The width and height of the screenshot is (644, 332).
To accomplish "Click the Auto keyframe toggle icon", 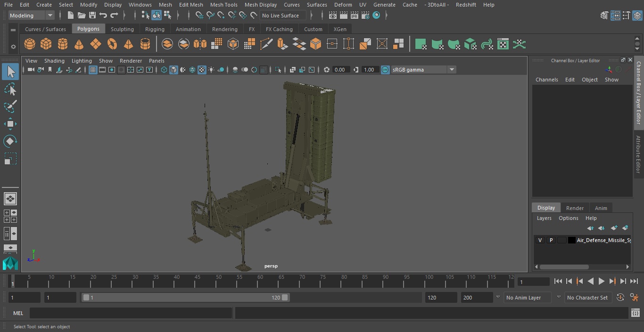I will pos(620,298).
